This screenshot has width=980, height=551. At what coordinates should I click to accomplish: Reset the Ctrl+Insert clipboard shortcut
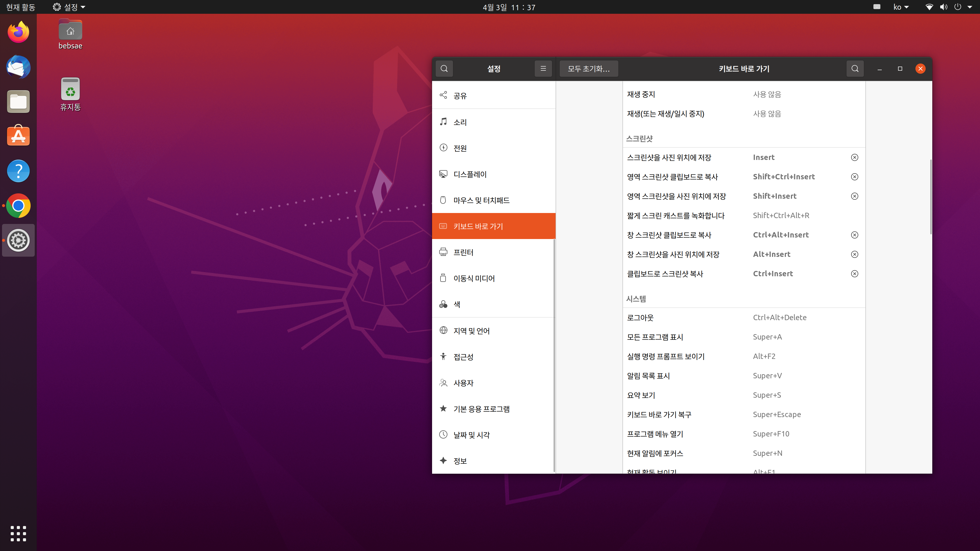(x=854, y=274)
